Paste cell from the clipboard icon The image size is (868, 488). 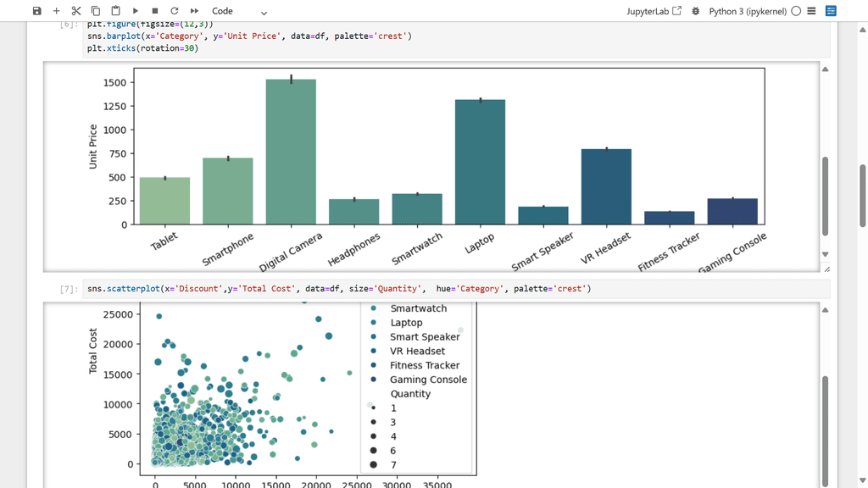[x=115, y=11]
